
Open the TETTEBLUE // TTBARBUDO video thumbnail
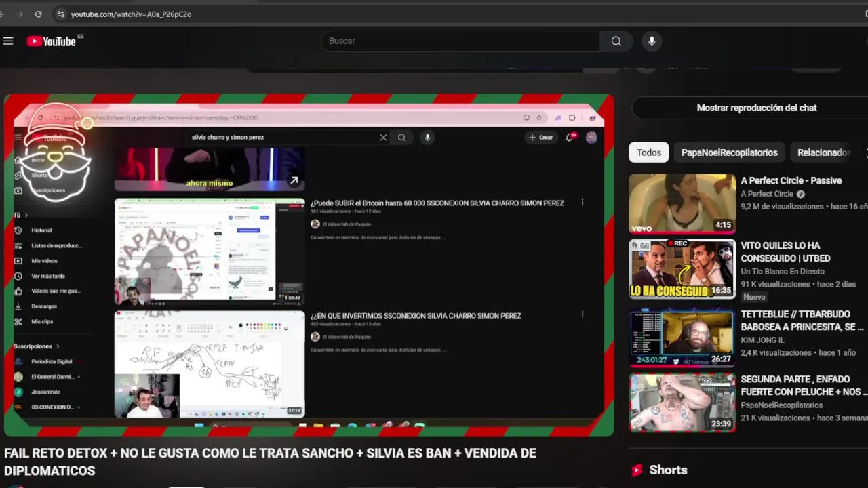(x=682, y=337)
